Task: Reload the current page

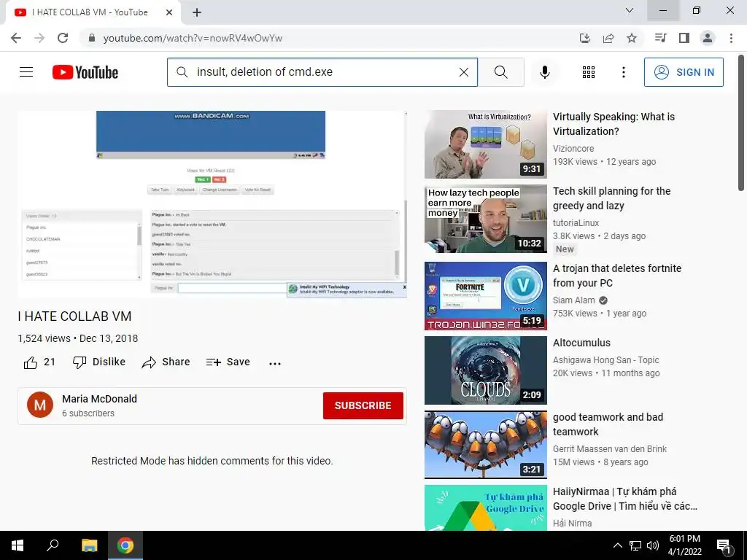Action: click(x=63, y=38)
